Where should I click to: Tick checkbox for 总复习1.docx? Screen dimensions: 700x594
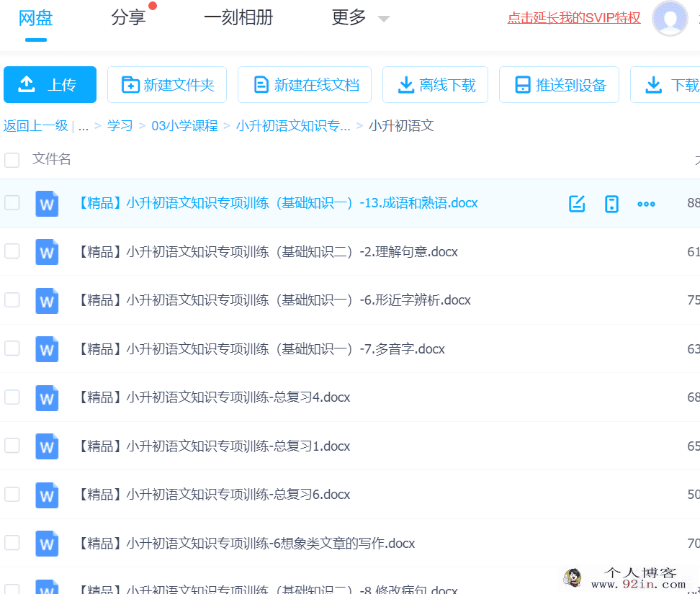12,446
